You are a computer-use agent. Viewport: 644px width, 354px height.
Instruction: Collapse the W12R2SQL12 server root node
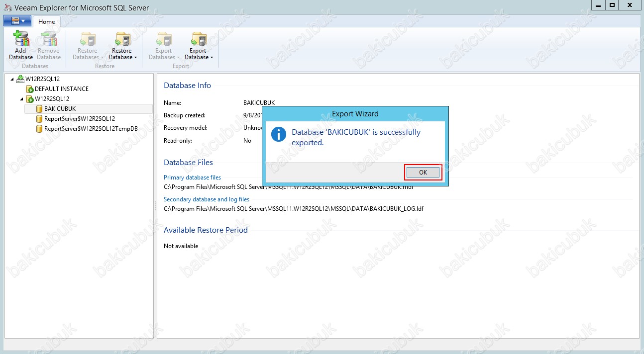pos(12,79)
